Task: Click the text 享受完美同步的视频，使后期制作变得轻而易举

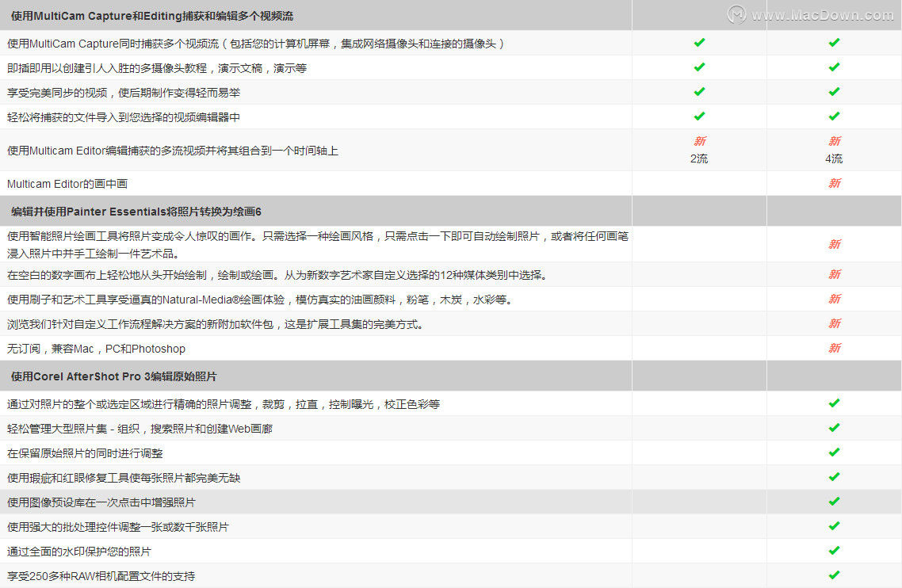Action: [124, 94]
